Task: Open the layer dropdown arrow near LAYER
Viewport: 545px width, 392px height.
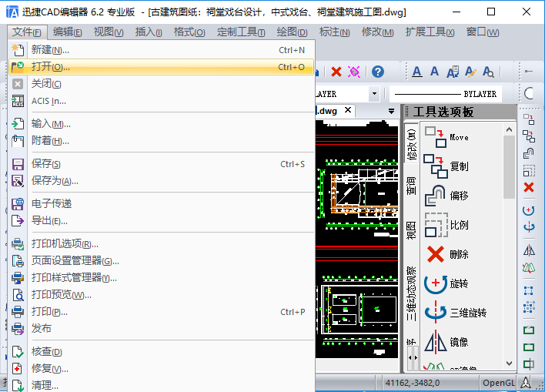Action: pos(374,93)
